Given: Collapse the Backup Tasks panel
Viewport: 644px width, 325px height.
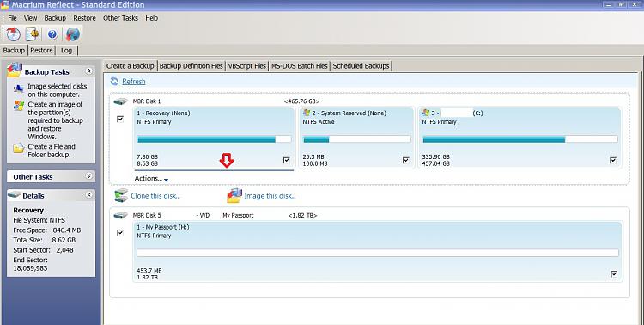Looking at the screenshot, I should (88, 71).
